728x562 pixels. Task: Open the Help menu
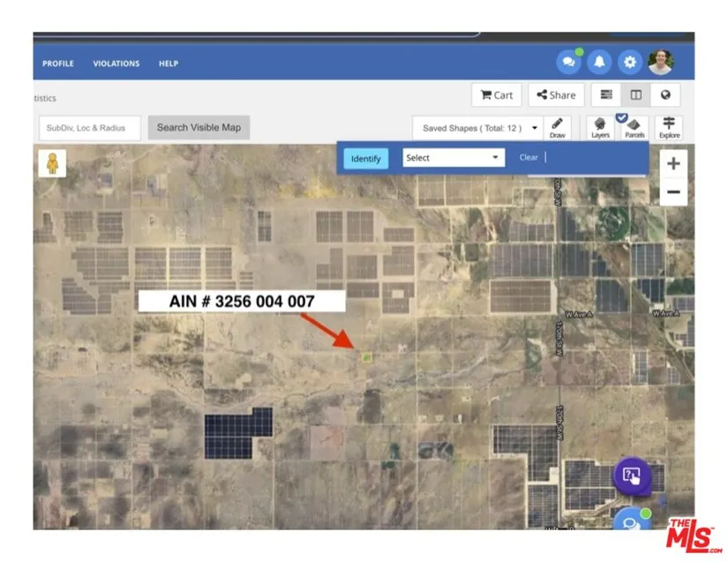point(169,64)
